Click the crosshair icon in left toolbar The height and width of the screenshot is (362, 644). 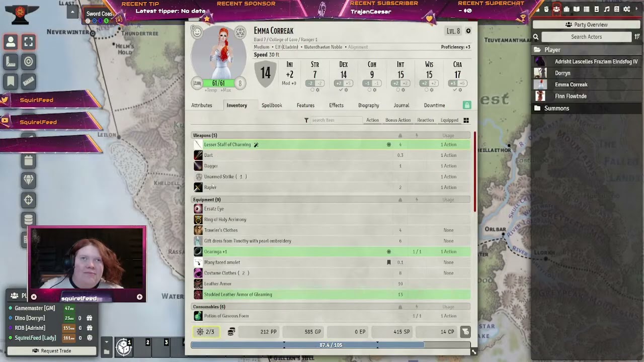28,200
